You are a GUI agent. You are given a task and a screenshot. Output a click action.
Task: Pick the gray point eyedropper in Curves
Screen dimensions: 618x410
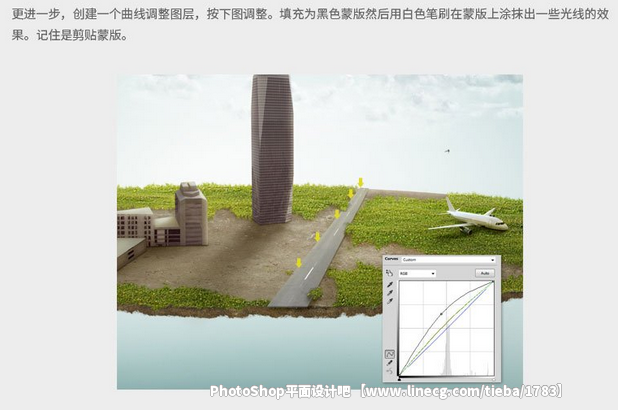pyautogui.click(x=390, y=293)
